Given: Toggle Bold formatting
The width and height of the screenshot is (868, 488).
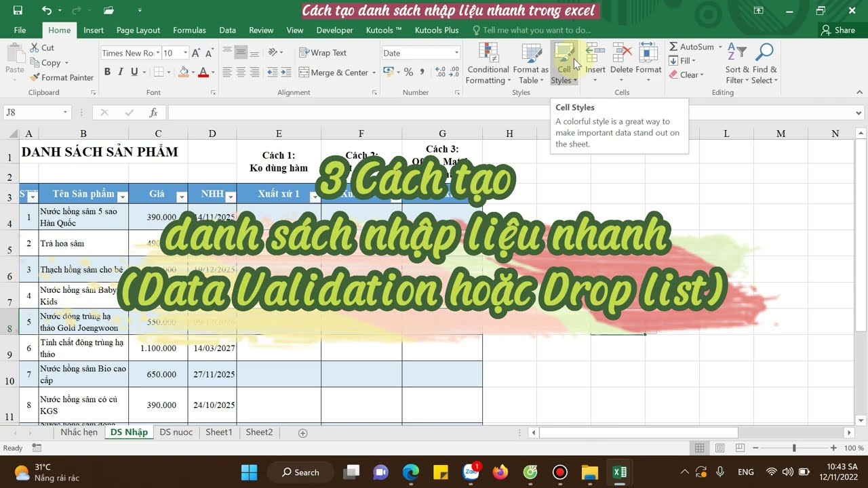Looking at the screenshot, I should 107,72.
